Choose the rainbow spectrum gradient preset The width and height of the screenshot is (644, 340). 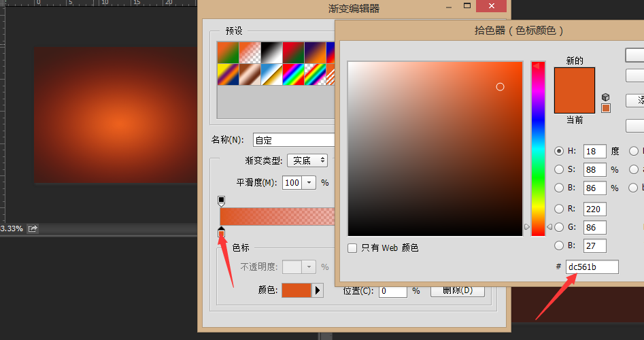(293, 74)
